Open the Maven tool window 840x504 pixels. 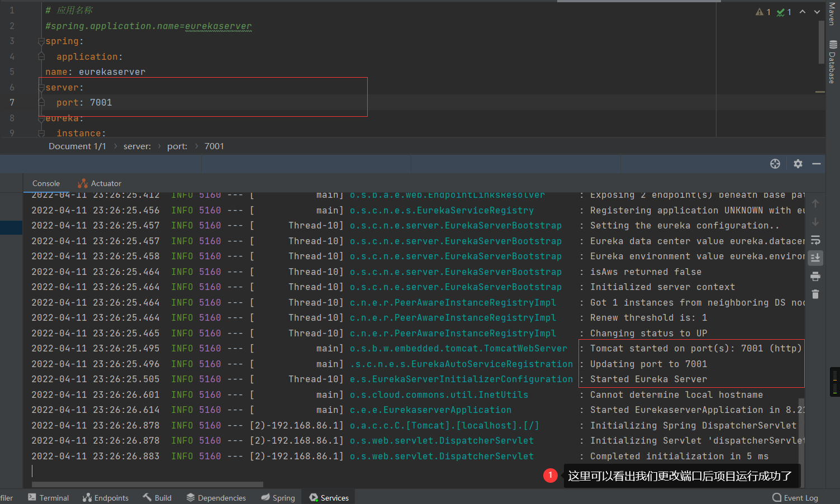832,14
